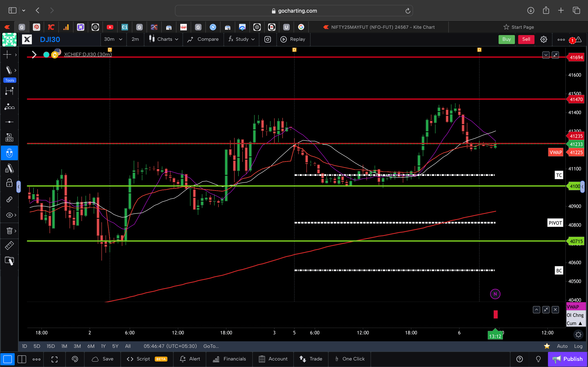Select the measure ruler tool
This screenshot has width=588, height=367.
(9, 245)
